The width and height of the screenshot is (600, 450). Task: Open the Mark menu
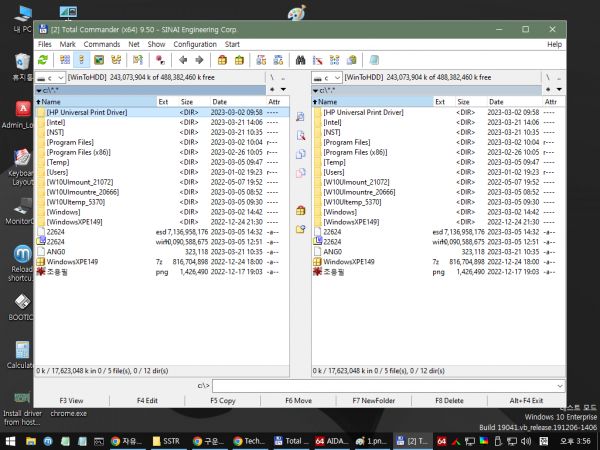click(x=67, y=44)
